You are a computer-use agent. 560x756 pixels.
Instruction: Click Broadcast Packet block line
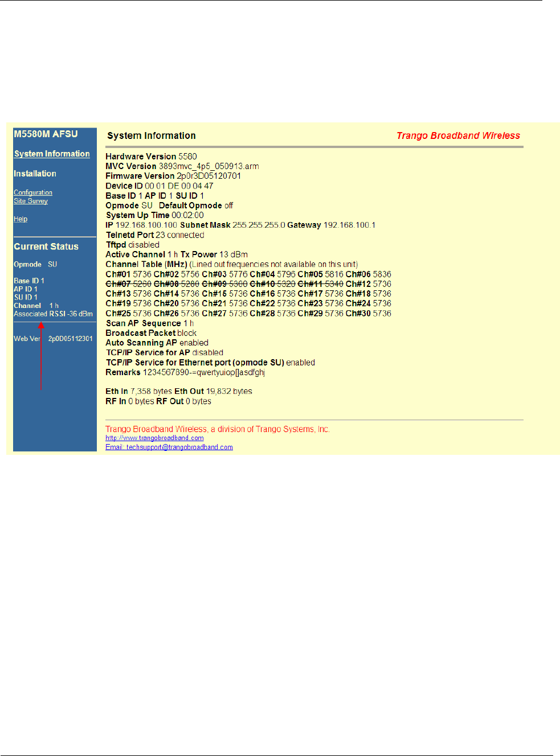[x=151, y=333]
